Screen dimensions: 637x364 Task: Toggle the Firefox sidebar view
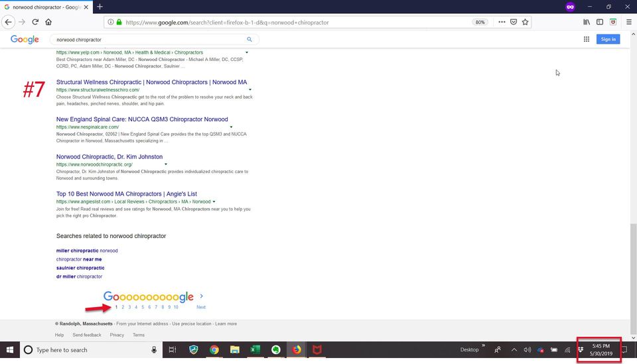pos(600,23)
